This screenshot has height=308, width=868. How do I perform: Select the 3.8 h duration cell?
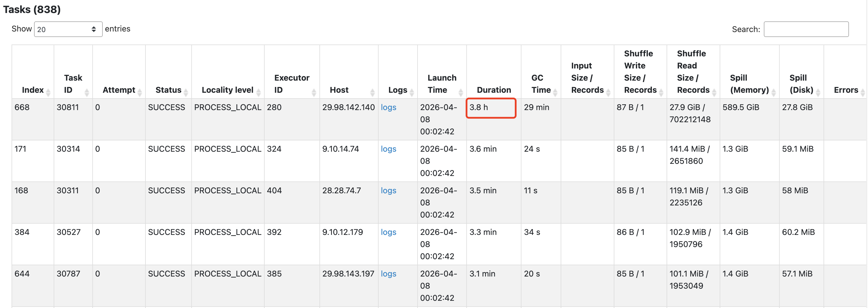491,108
